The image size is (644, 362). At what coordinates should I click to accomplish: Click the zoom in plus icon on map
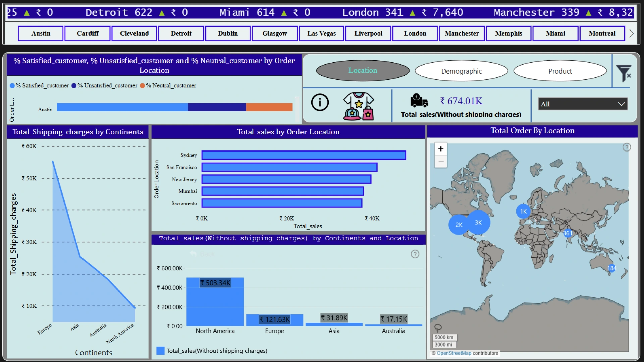[x=441, y=149]
